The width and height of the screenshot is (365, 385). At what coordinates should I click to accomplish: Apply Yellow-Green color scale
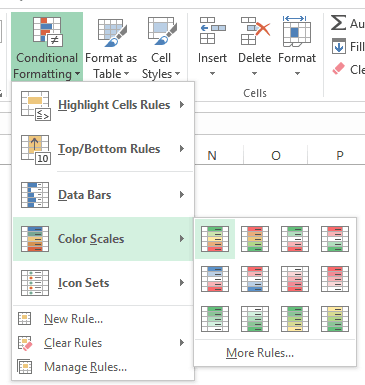tap(335, 319)
